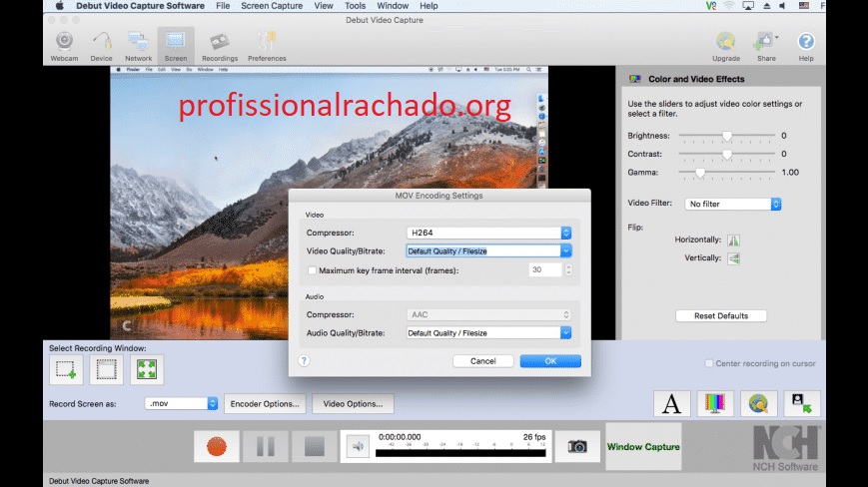Click the key frame interval stepper arrows

(568, 269)
